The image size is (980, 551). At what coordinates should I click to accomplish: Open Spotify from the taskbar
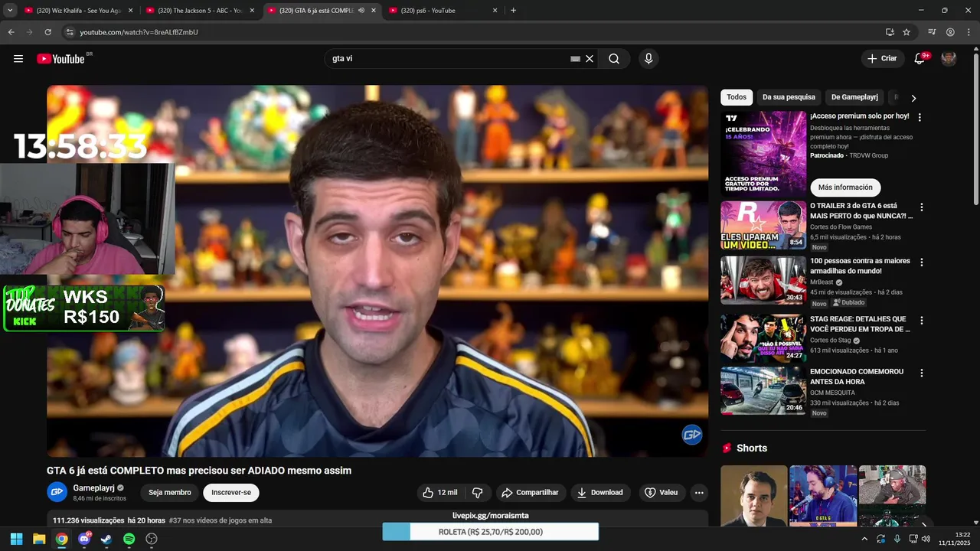pos(129,539)
